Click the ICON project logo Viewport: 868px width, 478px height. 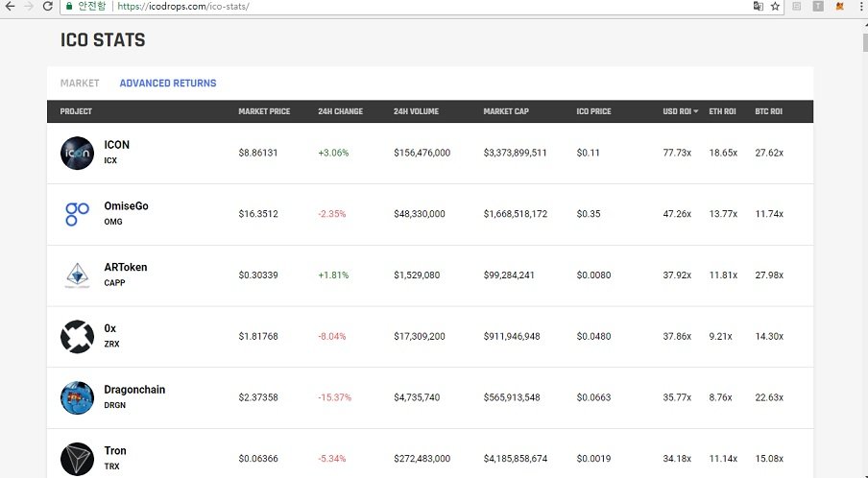point(77,154)
